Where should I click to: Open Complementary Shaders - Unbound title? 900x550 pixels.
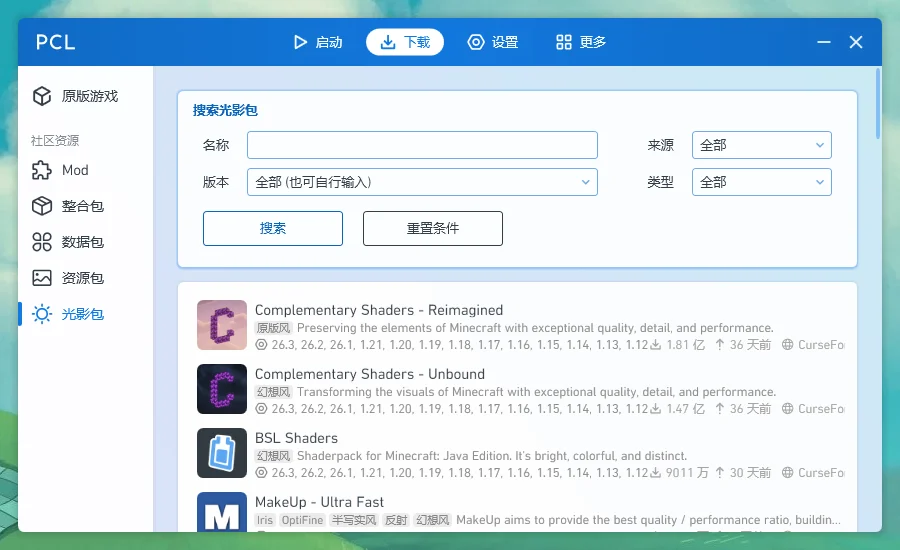370,374
